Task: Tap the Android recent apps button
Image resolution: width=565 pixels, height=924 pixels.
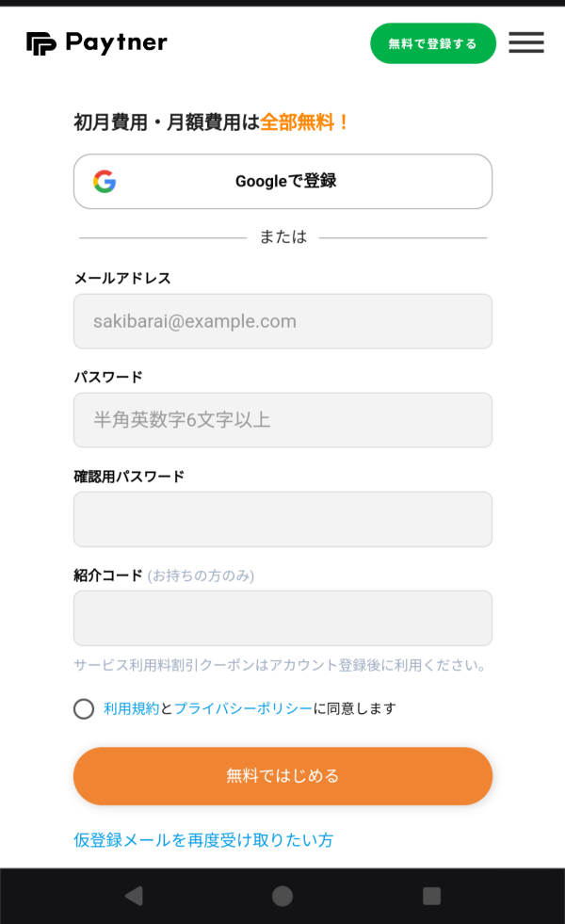Action: pos(433,897)
